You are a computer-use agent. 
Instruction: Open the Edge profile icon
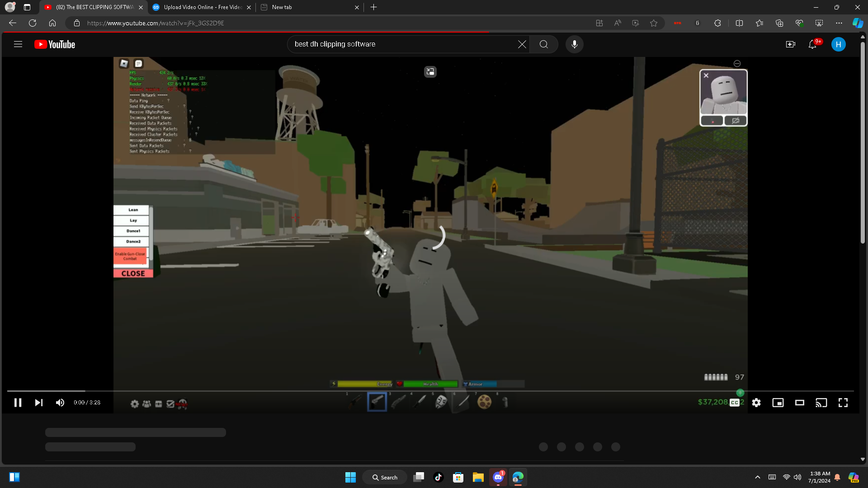(x=10, y=7)
